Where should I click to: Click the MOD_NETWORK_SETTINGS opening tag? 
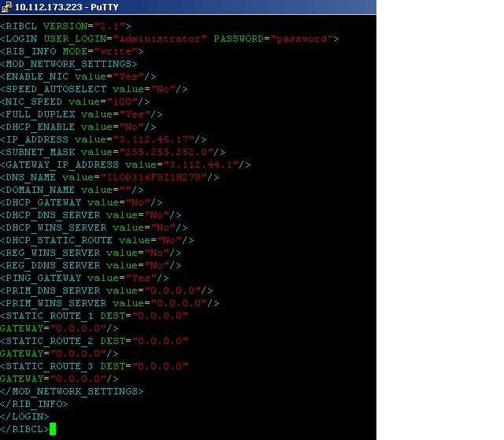69,64
